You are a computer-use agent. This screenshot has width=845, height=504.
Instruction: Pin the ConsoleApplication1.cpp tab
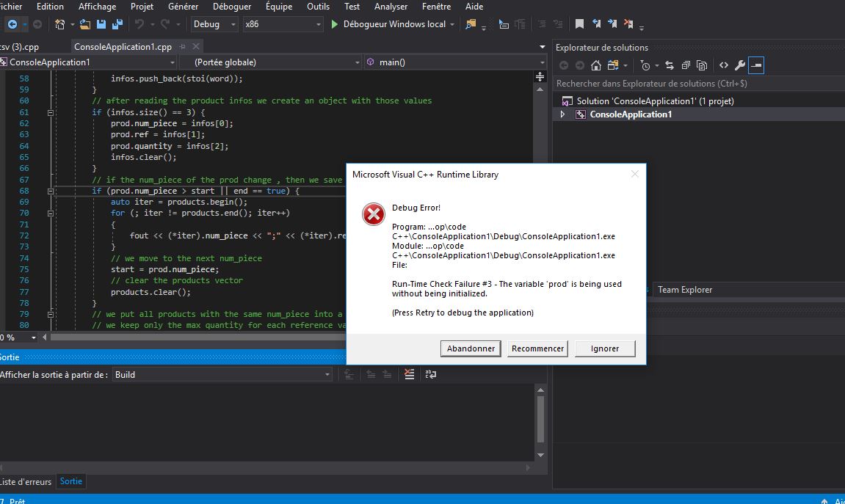[x=183, y=47]
